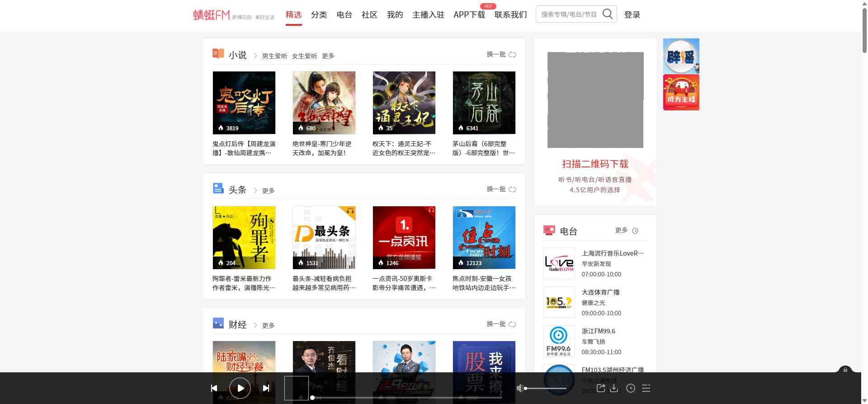This screenshot has width=868, height=404.
Task: Refresh the 小说 section with 换一批
Action: pos(501,54)
